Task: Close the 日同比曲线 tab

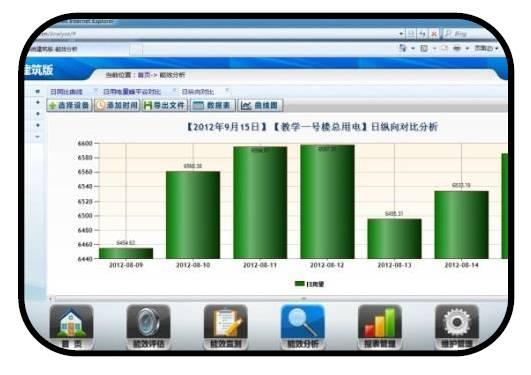Action: [96, 90]
